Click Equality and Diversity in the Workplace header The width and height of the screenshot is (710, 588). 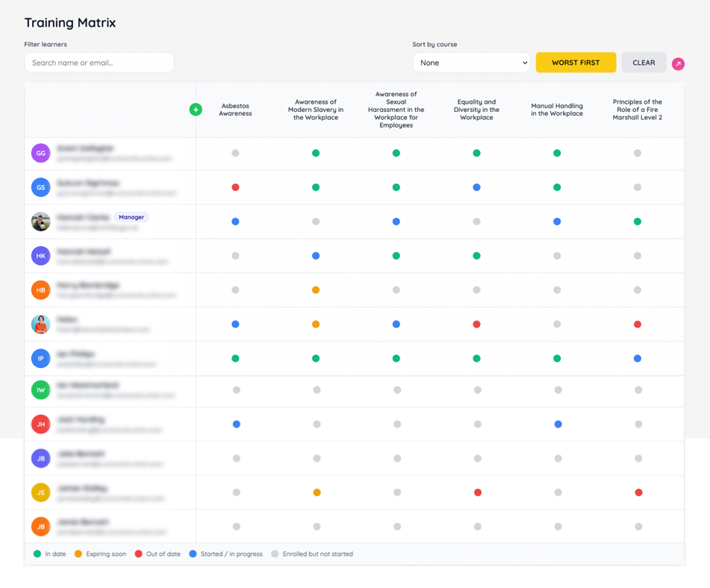click(476, 110)
